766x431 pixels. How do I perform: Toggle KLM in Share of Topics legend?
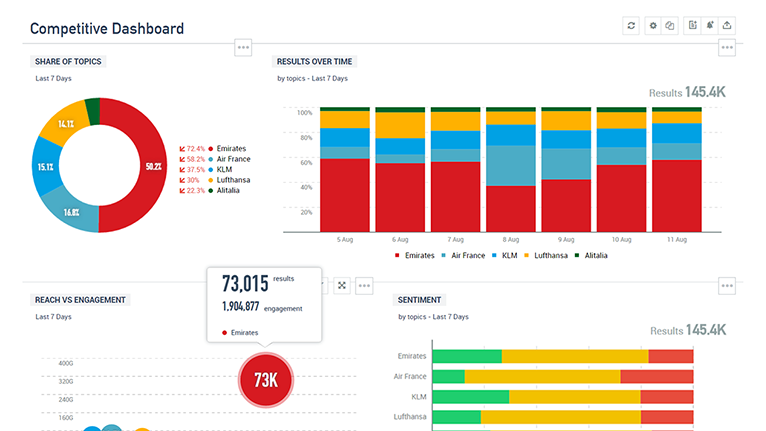click(x=220, y=170)
